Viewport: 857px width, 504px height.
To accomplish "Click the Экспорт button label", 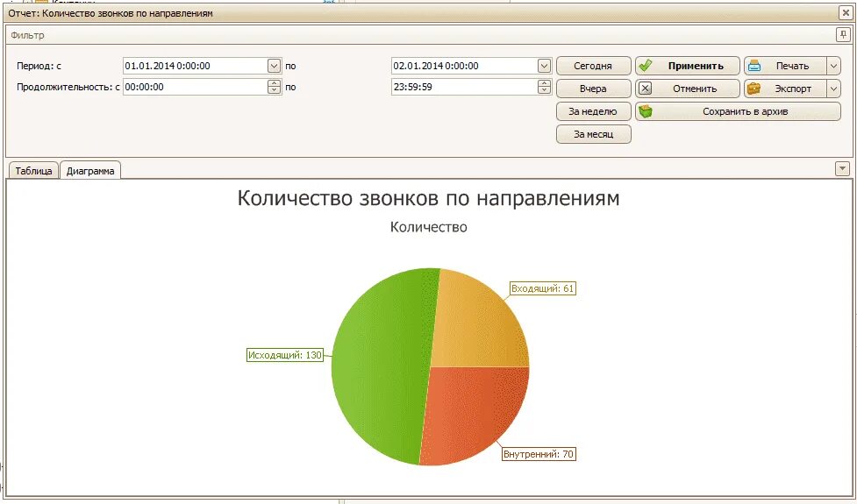I will [x=793, y=89].
